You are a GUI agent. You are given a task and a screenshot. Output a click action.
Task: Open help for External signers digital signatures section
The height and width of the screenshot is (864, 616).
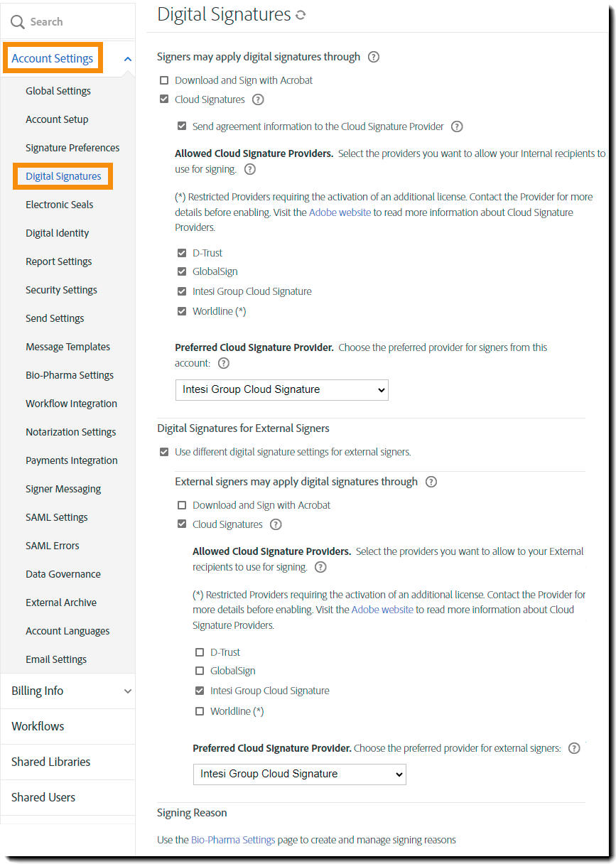coord(431,482)
